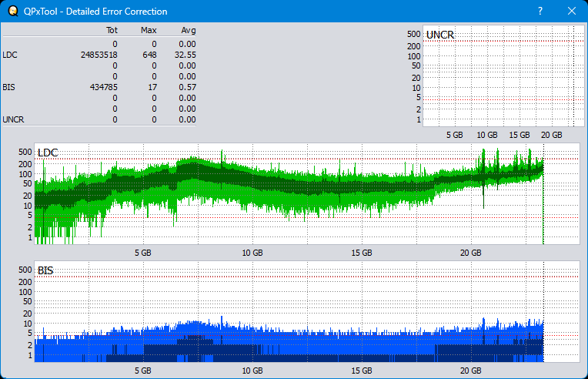Image resolution: width=588 pixels, height=379 pixels.
Task: Select the 'Max' column header
Action: 149,30
